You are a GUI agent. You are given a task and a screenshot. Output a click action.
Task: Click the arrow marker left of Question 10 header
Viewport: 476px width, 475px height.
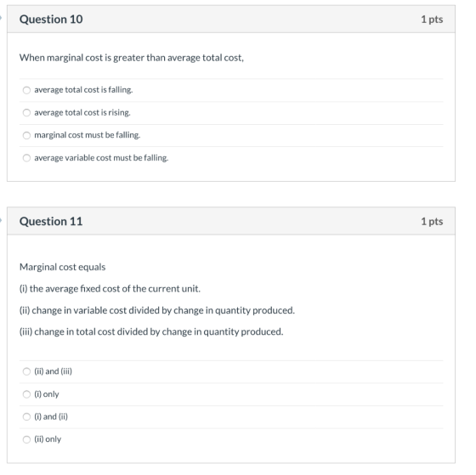click(x=1, y=18)
